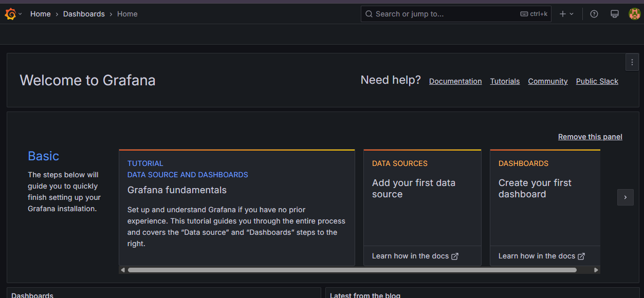This screenshot has height=298, width=644.
Task: Click the DASHBOARDS card label
Action: 523,163
